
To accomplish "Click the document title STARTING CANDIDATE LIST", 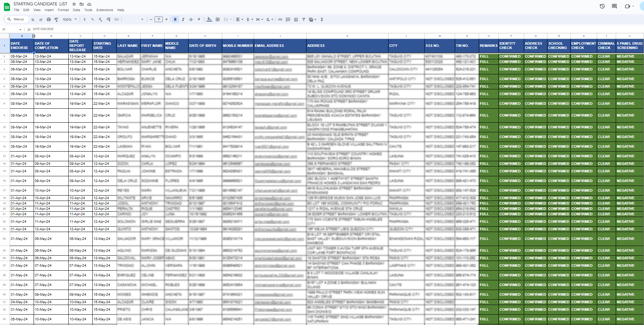I will click(40, 4).
